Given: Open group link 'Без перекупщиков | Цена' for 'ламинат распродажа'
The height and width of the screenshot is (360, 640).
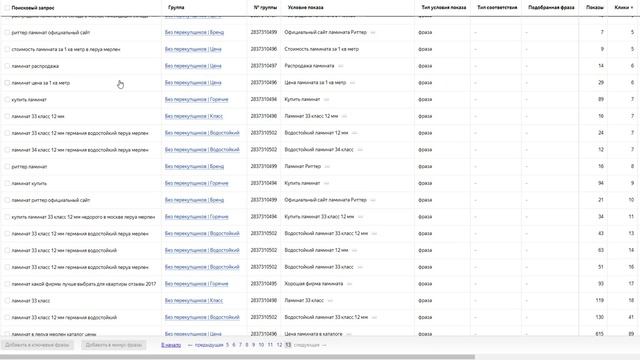Looking at the screenshot, I should (193, 66).
